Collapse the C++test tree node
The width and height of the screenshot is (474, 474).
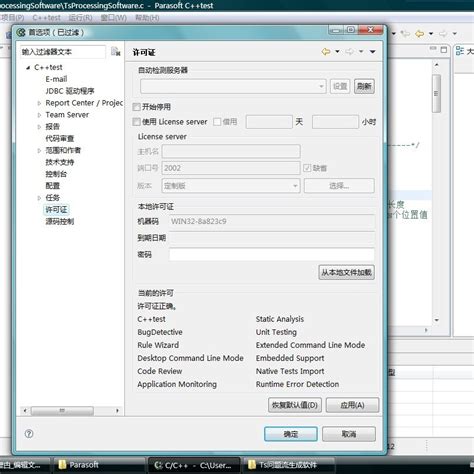tap(28, 68)
